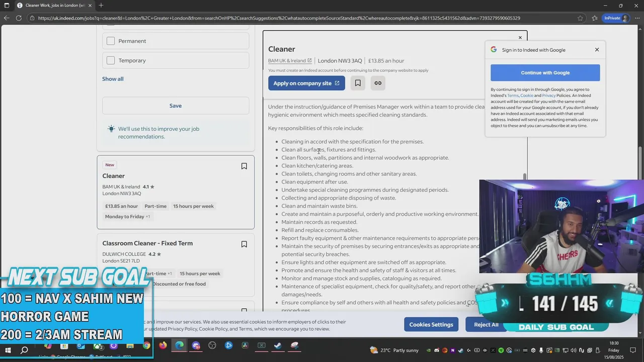Select the Cleaner job card title
Screen dimensions: 644x362
click(x=114, y=176)
